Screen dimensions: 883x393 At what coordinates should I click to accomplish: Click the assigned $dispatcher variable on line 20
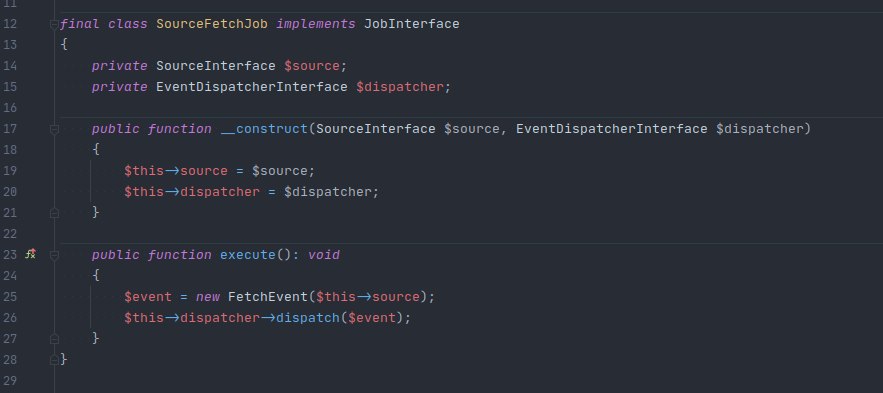coord(328,191)
